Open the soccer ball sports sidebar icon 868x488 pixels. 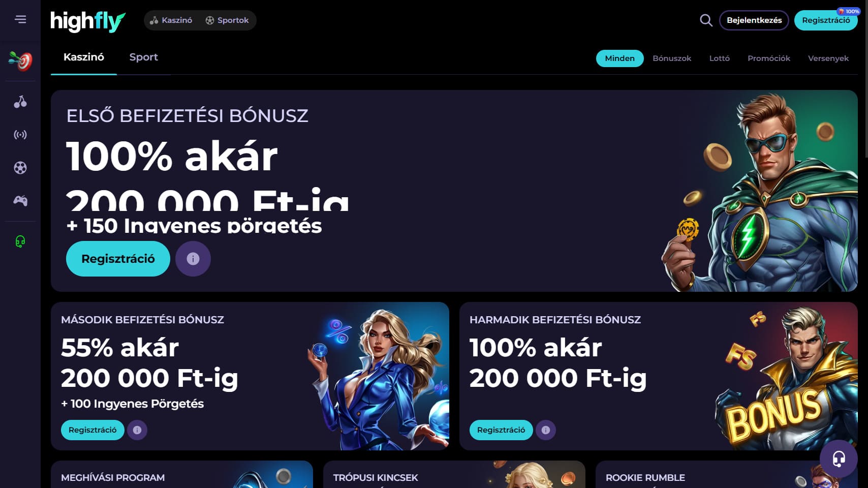(20, 168)
